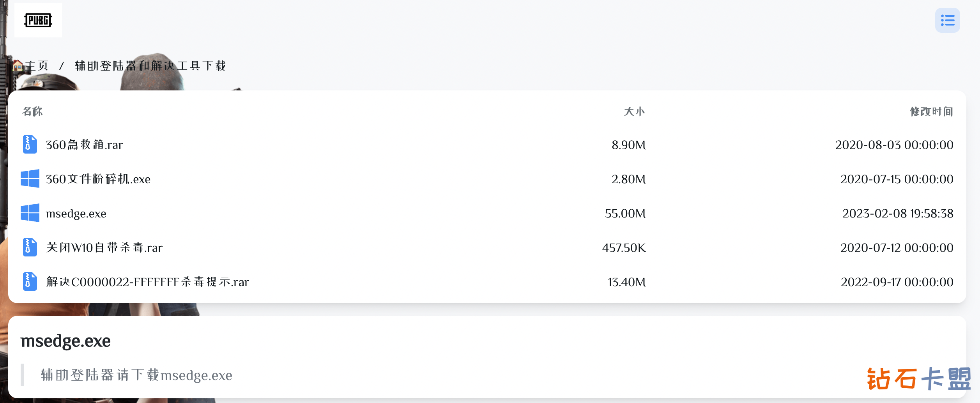Select msedge.exe in the file list

coord(76,214)
